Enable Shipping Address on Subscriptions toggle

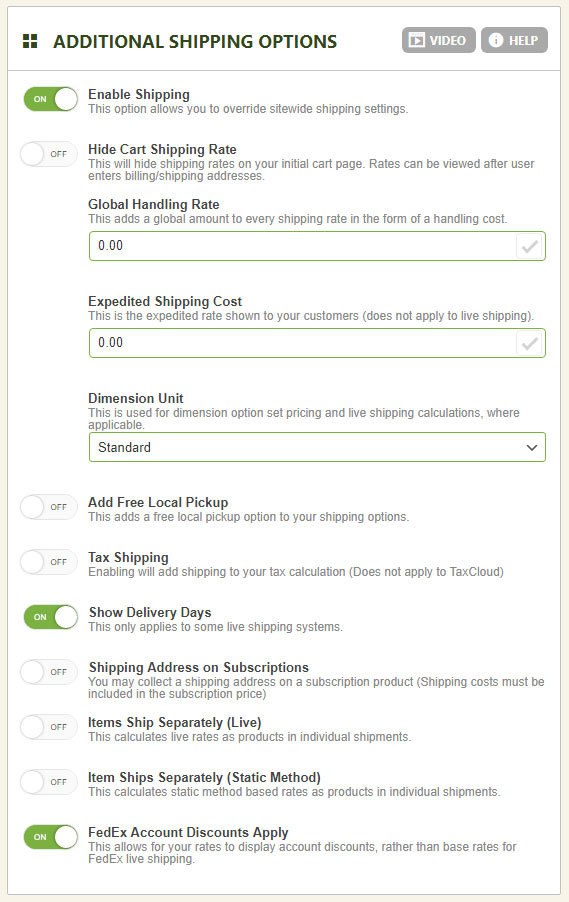point(48,672)
